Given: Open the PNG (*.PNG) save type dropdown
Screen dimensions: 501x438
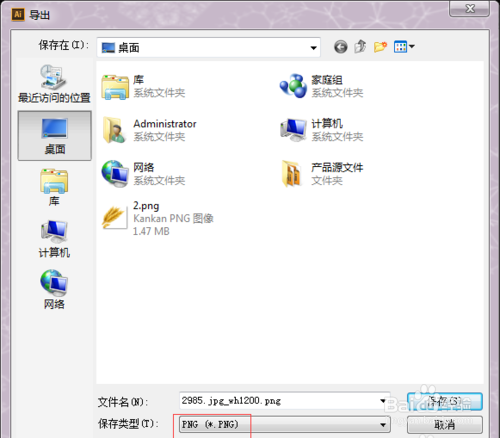Looking at the screenshot, I should [285, 424].
